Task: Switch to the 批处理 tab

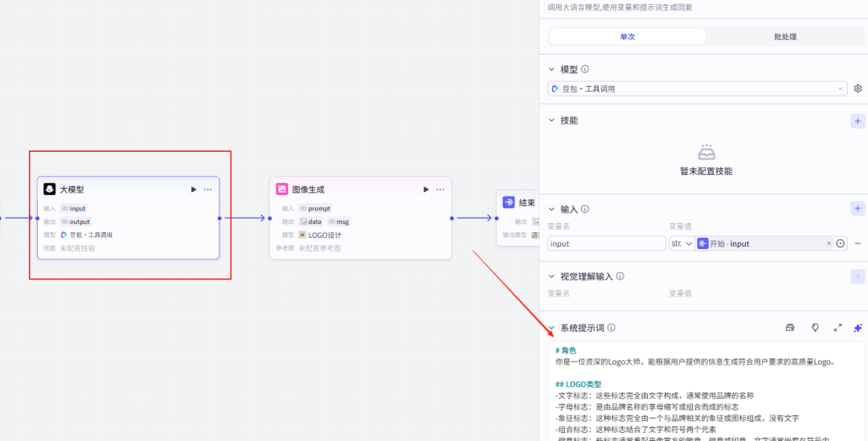Action: [x=785, y=36]
